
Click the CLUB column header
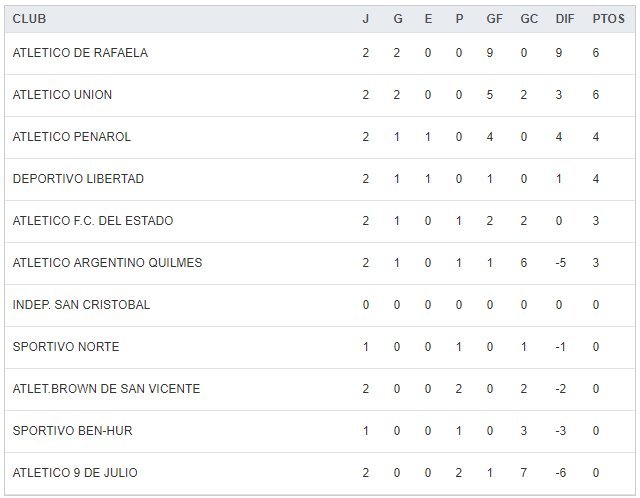click(x=29, y=19)
